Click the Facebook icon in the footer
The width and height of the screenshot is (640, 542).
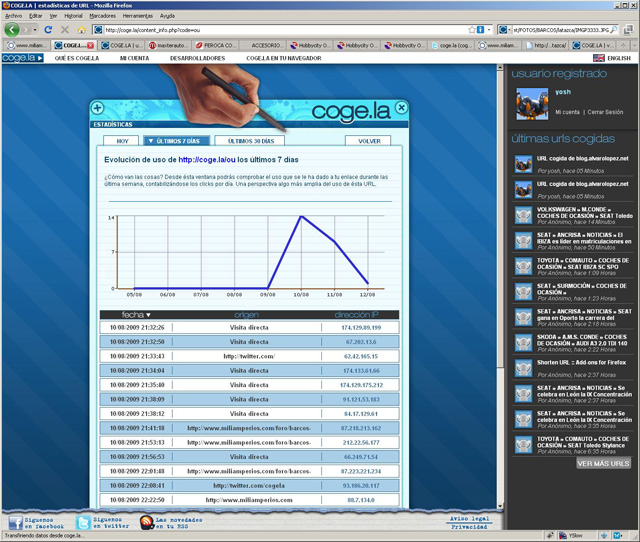(17, 522)
